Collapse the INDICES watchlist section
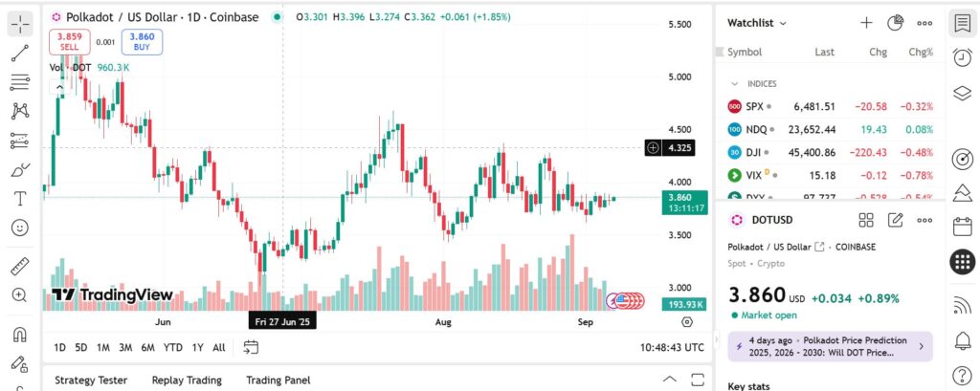The height and width of the screenshot is (391, 980). [x=735, y=84]
